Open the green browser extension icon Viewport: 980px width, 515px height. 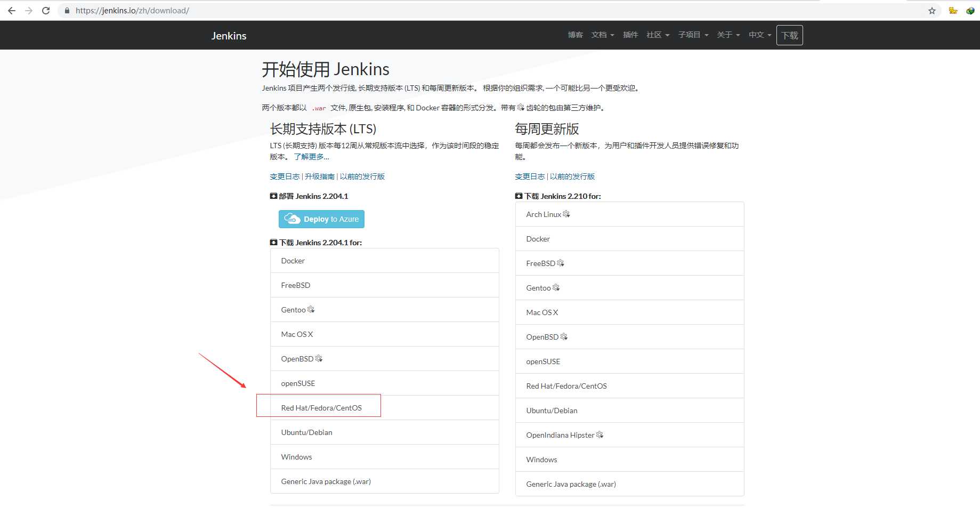(x=970, y=11)
